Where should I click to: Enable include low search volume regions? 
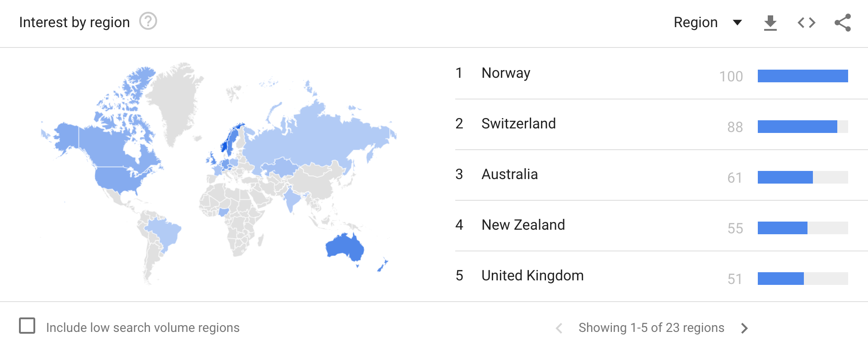pos(27,326)
